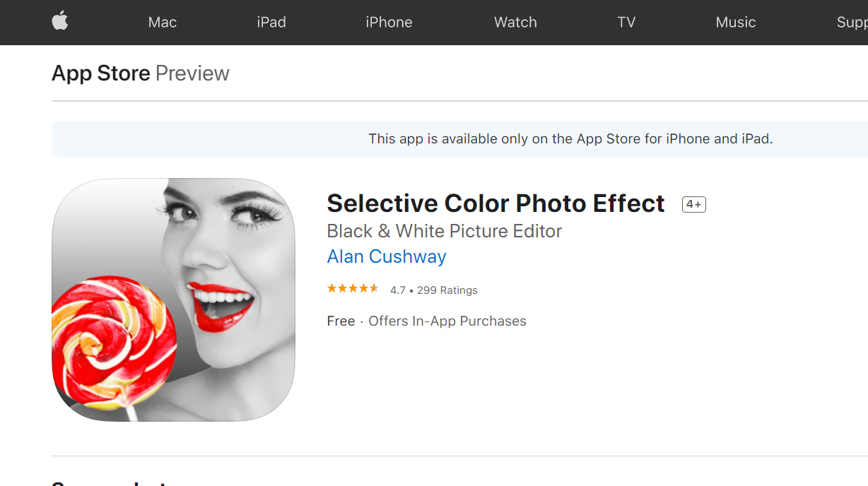
Task: Open developer Alan Cushway's page
Action: (x=387, y=256)
